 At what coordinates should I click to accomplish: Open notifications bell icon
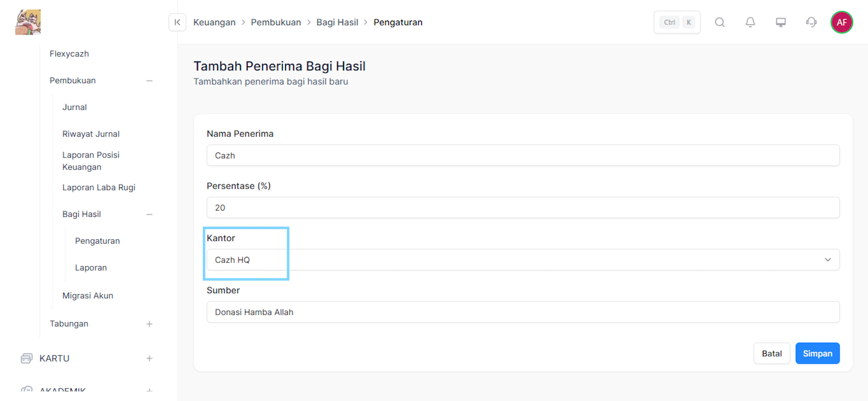click(x=750, y=22)
